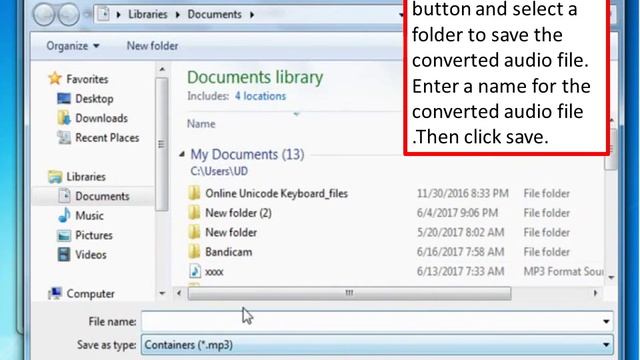640x360 pixels.
Task: Click the New folder (2) folder icon
Action: pos(194,212)
